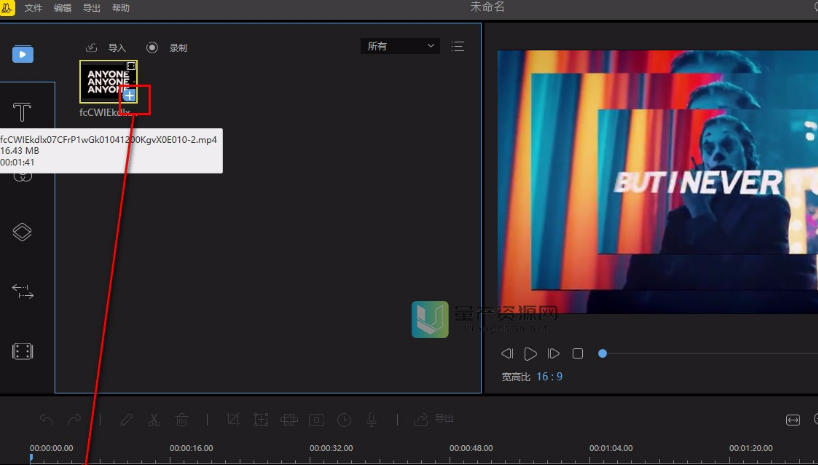Screen dimensions: 818x465
Task: Stop the preview playback
Action: point(578,354)
